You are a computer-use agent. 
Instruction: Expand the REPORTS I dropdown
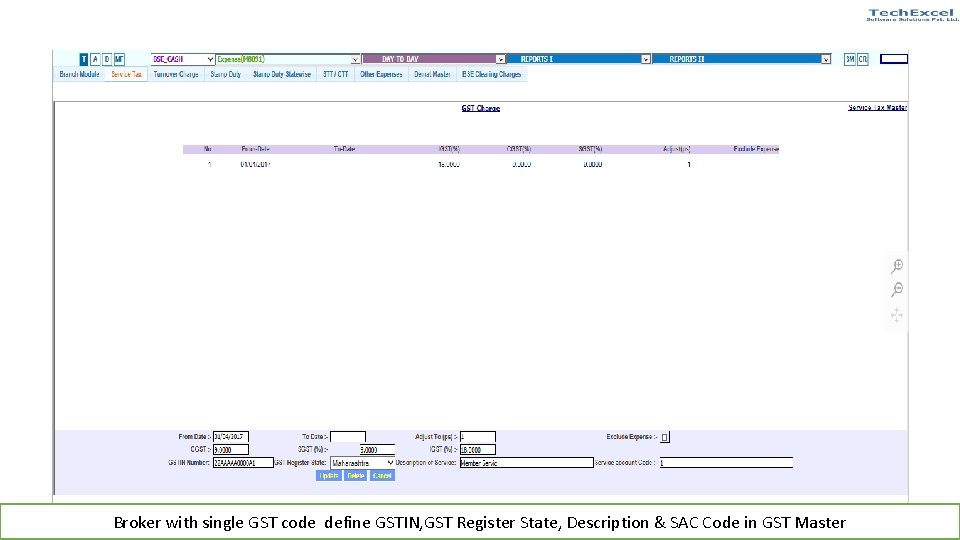(x=579, y=59)
